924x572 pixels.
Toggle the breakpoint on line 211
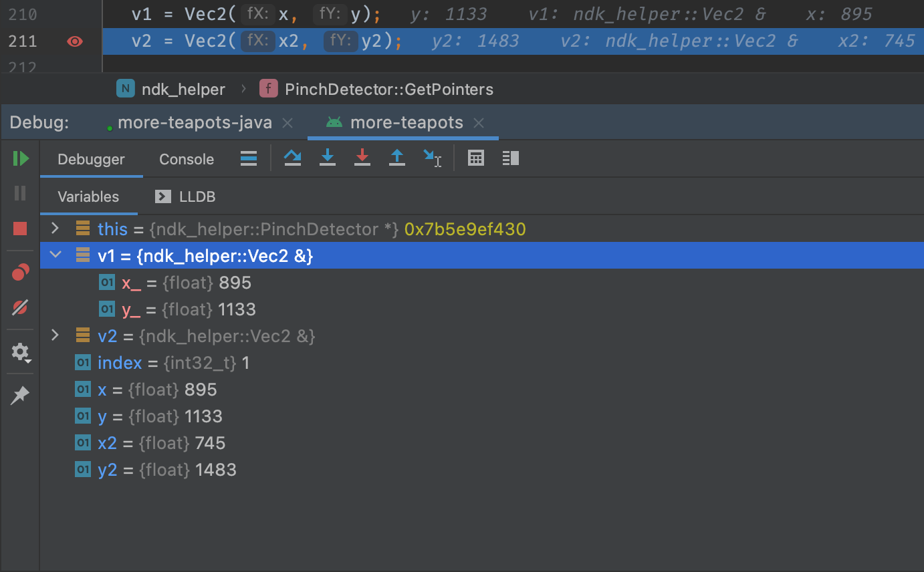[x=75, y=41]
